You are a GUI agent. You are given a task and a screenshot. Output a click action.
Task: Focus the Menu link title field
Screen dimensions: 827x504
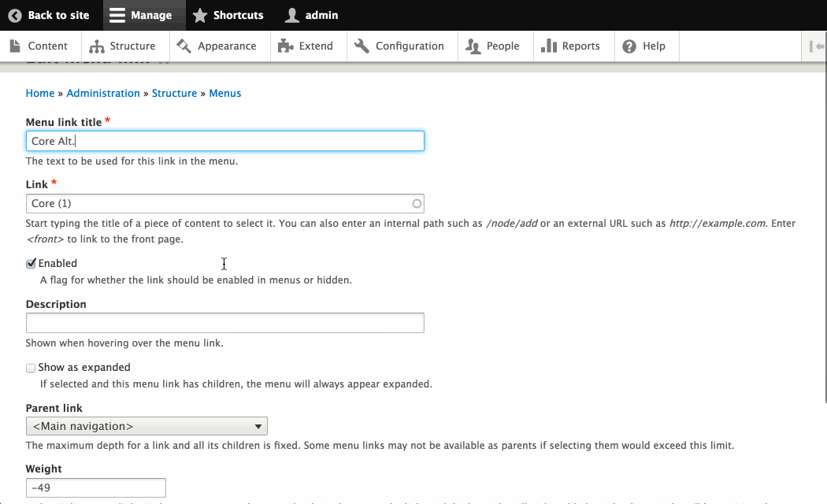[x=225, y=141]
